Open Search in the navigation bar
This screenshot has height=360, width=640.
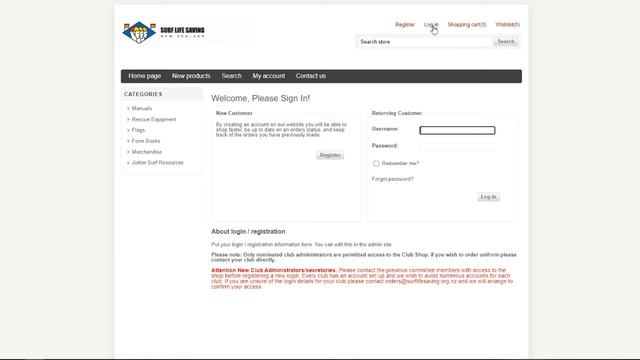pyautogui.click(x=231, y=76)
